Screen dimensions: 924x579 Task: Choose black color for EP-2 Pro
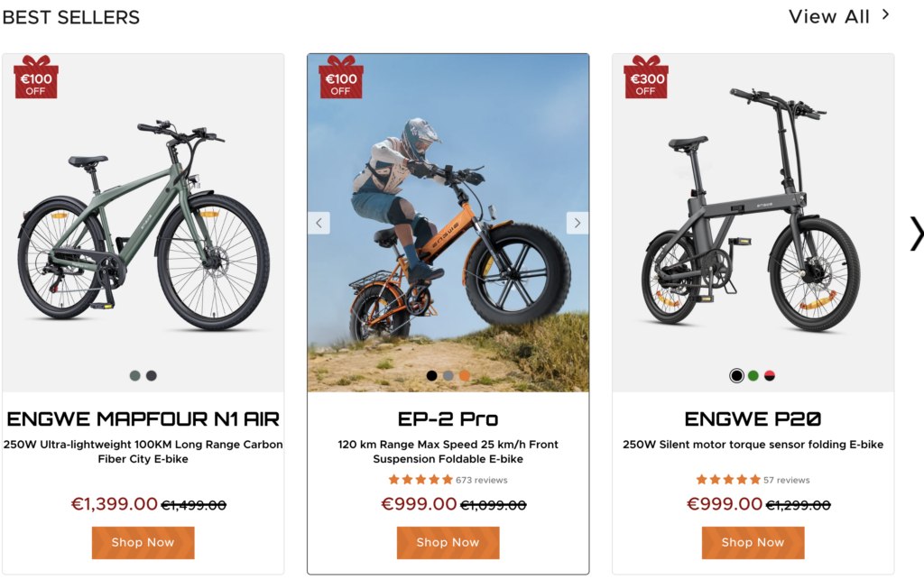click(431, 376)
